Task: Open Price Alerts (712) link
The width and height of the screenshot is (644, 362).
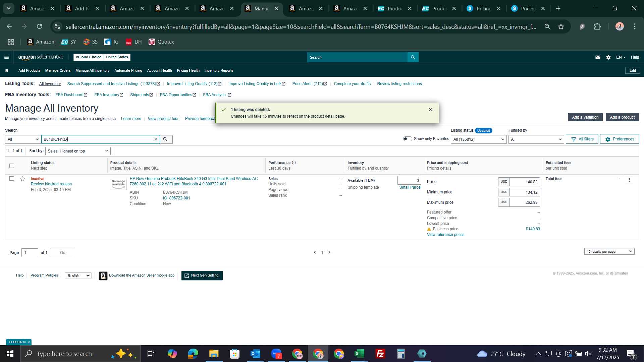Action: pyautogui.click(x=309, y=84)
